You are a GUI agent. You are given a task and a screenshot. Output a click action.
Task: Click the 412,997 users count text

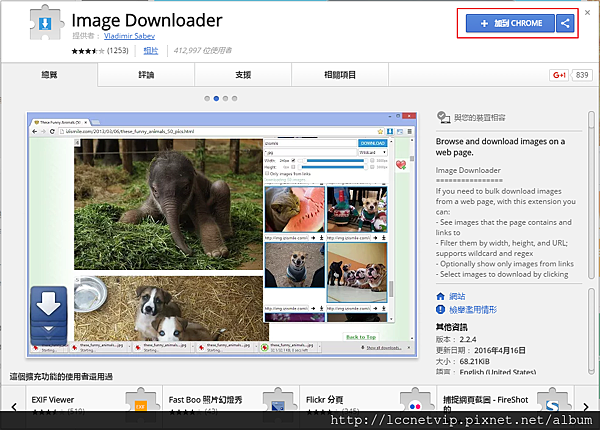(202, 50)
